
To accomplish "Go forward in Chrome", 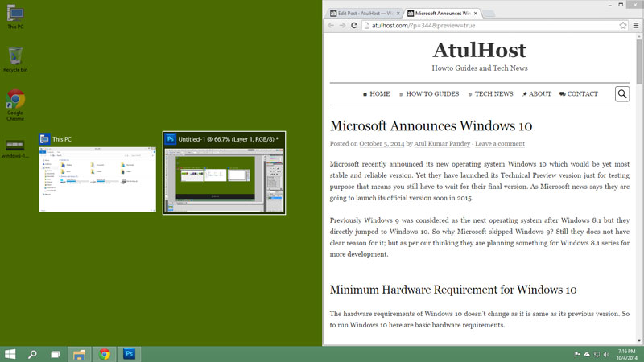I will 343,26.
